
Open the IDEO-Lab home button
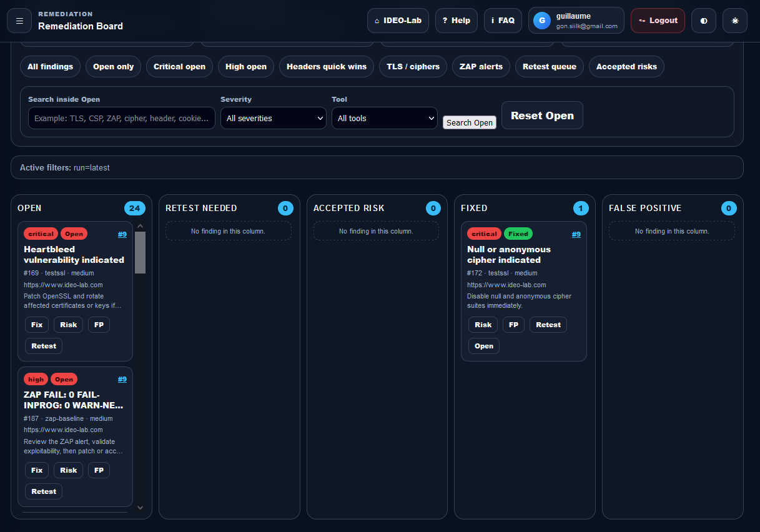(398, 21)
